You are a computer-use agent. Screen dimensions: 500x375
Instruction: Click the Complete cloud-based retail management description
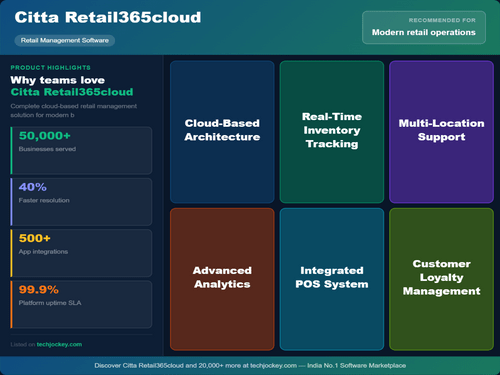[x=74, y=110]
